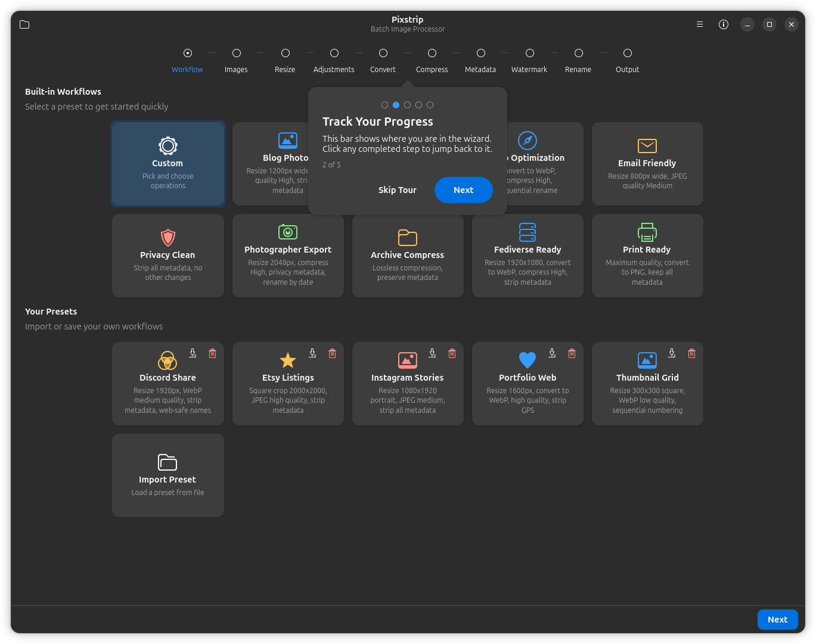The width and height of the screenshot is (816, 644).
Task: Select the Print Ready workflow
Action: tap(647, 256)
